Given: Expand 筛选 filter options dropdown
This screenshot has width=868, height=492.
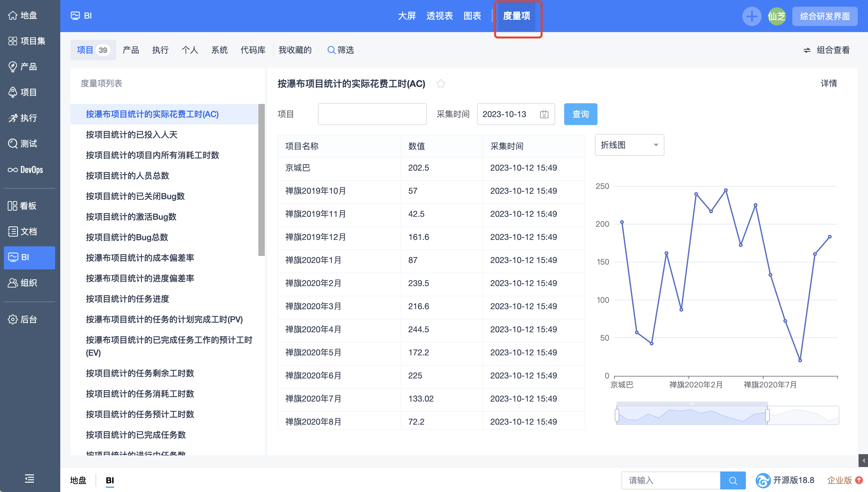Looking at the screenshot, I should [x=340, y=49].
